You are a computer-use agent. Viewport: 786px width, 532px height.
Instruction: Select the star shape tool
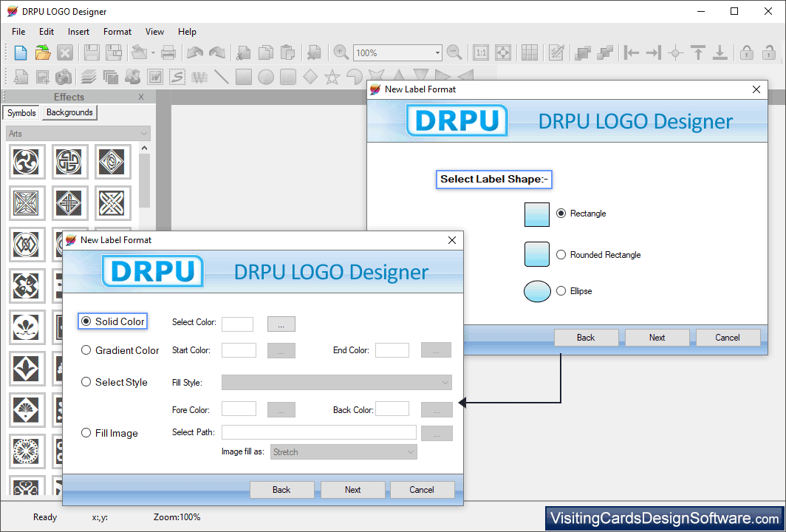[332, 77]
